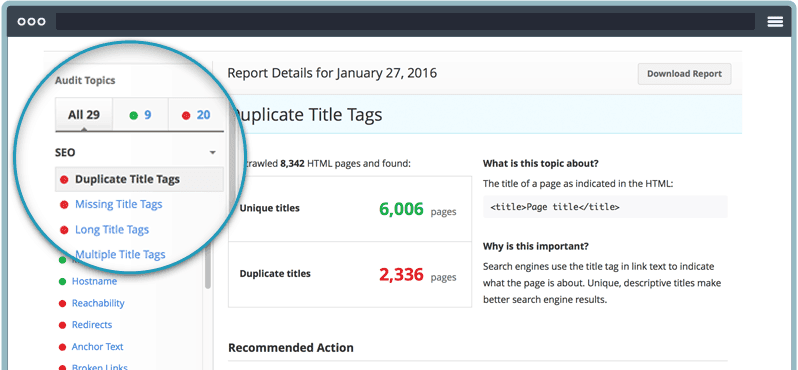Click the browser address bar

point(405,21)
